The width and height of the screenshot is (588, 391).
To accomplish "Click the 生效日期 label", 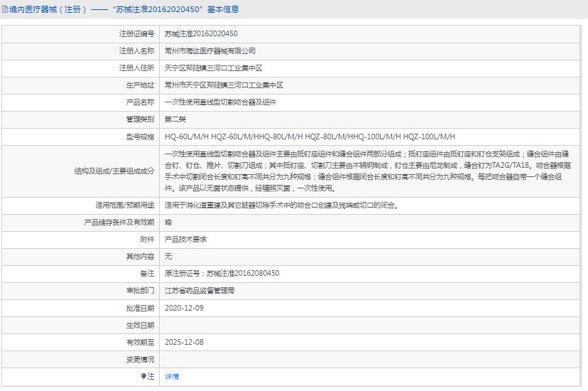I will [140, 326].
